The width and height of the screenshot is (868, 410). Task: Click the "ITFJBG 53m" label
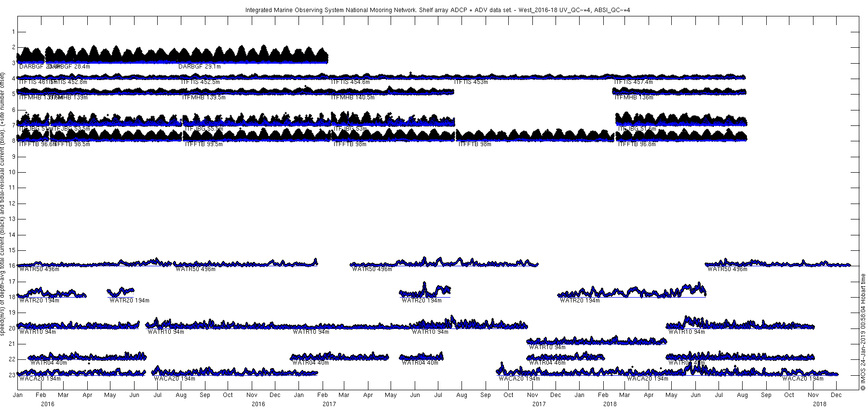tap(350, 129)
